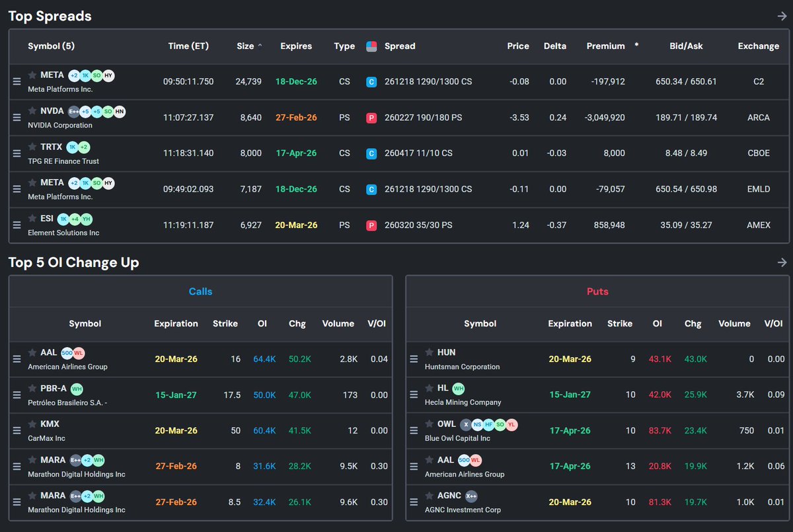The height and width of the screenshot is (532, 793).
Task: Open row menu for TRTX spread
Action: [17, 153]
